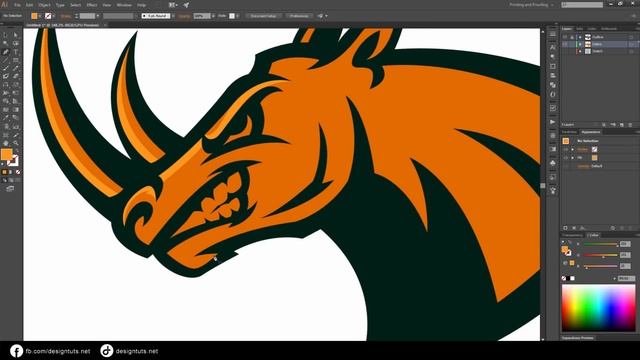
Task: Switch to the Transparency panel tab
Action: (572, 235)
